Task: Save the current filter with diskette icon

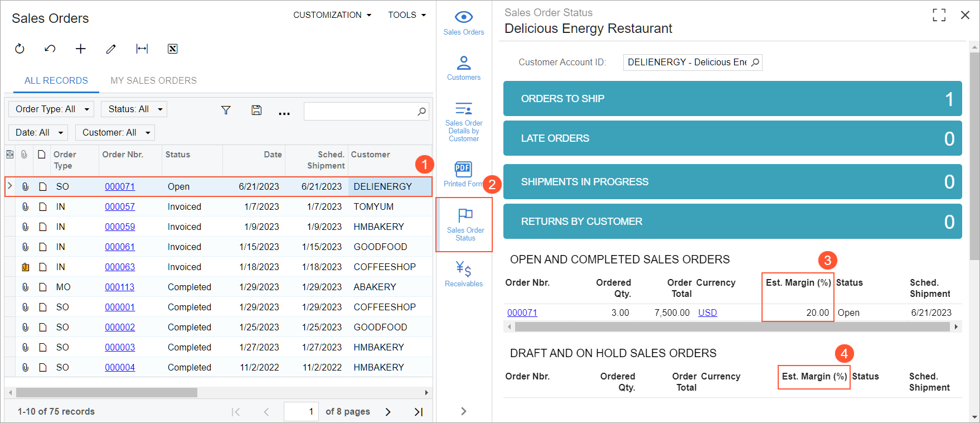Action: point(256,110)
